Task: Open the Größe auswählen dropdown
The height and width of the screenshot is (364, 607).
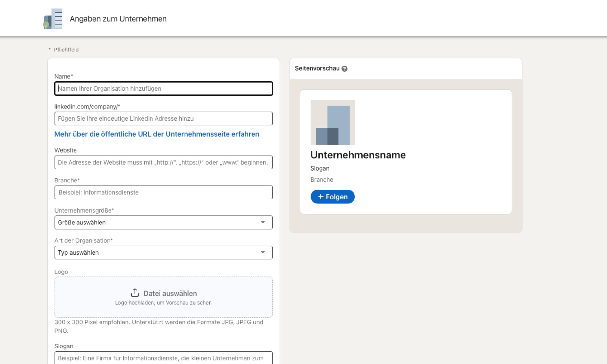Action: coord(163,222)
